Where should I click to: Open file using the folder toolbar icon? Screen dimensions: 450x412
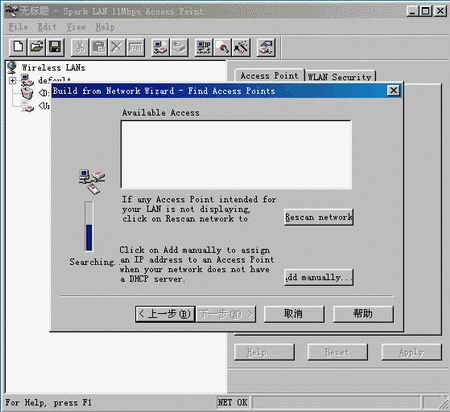(37, 47)
